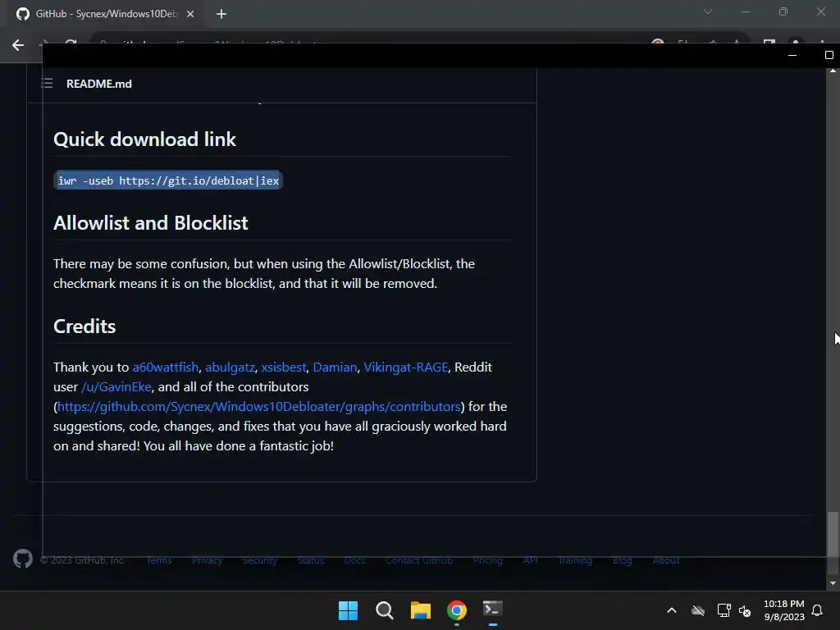840x630 pixels.
Task: Switch to Chrome in the taskbar
Action: pos(457,610)
